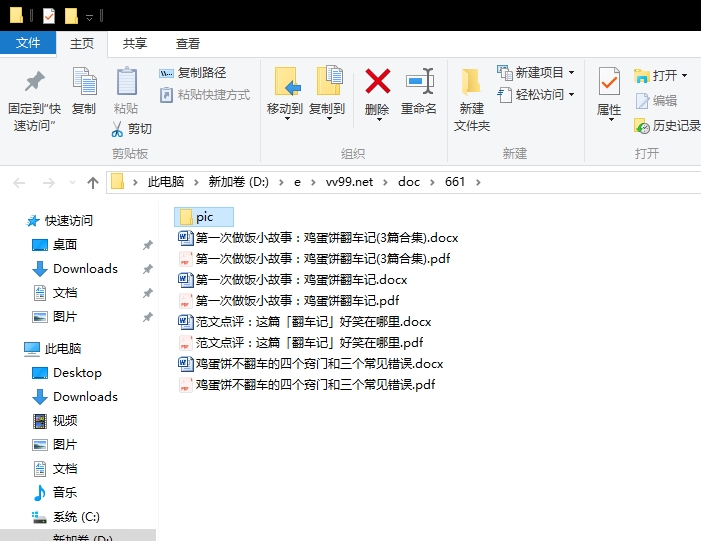701x541 pixels.
Task: Select 鸡蛋饼不翻车的四个窍门和三个常见错误.pdf
Action: (x=307, y=385)
